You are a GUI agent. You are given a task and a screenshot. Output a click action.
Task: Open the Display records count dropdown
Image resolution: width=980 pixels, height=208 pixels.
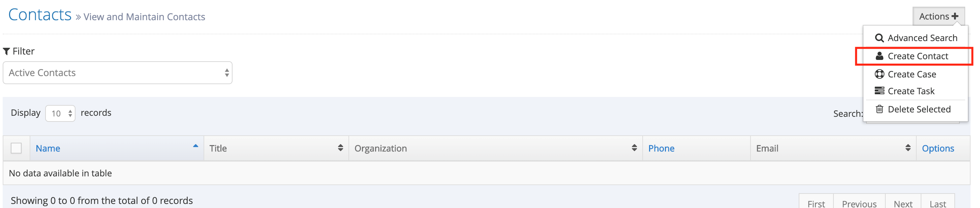click(x=60, y=113)
